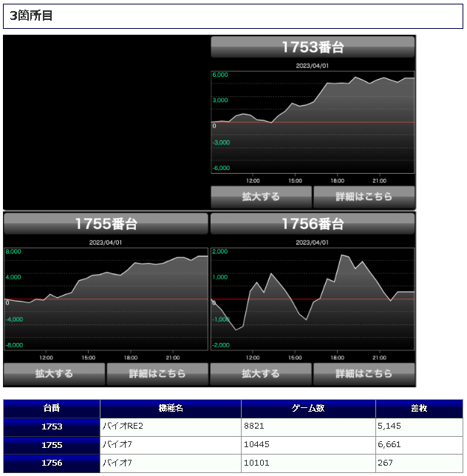Click 拡大する under machine 1753 graph
Image resolution: width=467 pixels, height=476 pixels.
(261, 197)
